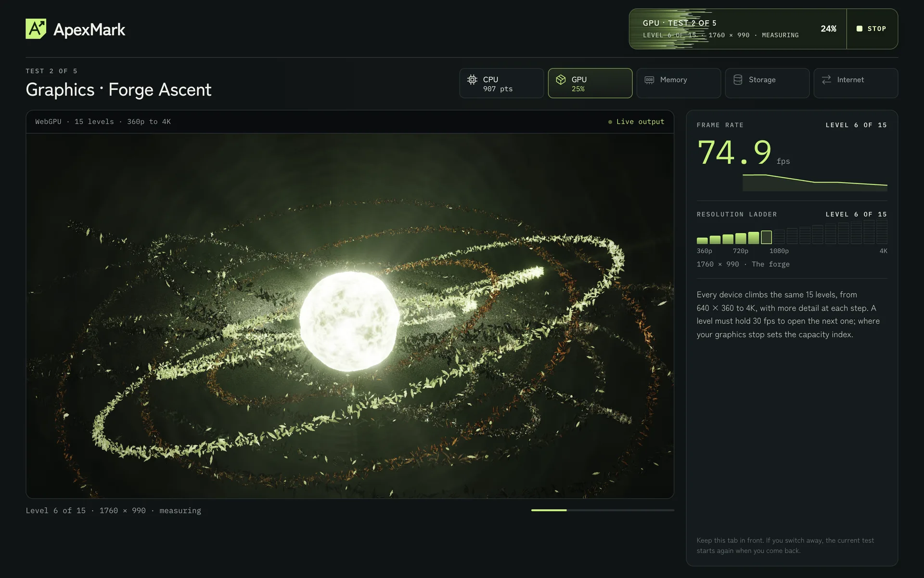Click the FRAME RATE label

pos(720,125)
